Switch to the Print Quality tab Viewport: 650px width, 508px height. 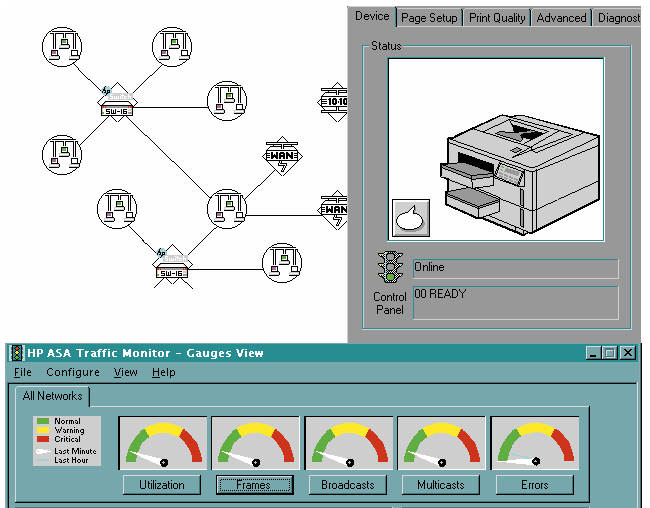497,18
